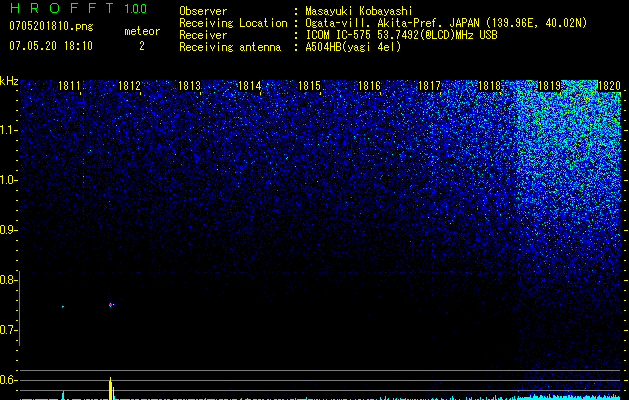Click the kHz axis unit label
Image resolution: width=629 pixels, height=400 pixels.
pos(9,81)
